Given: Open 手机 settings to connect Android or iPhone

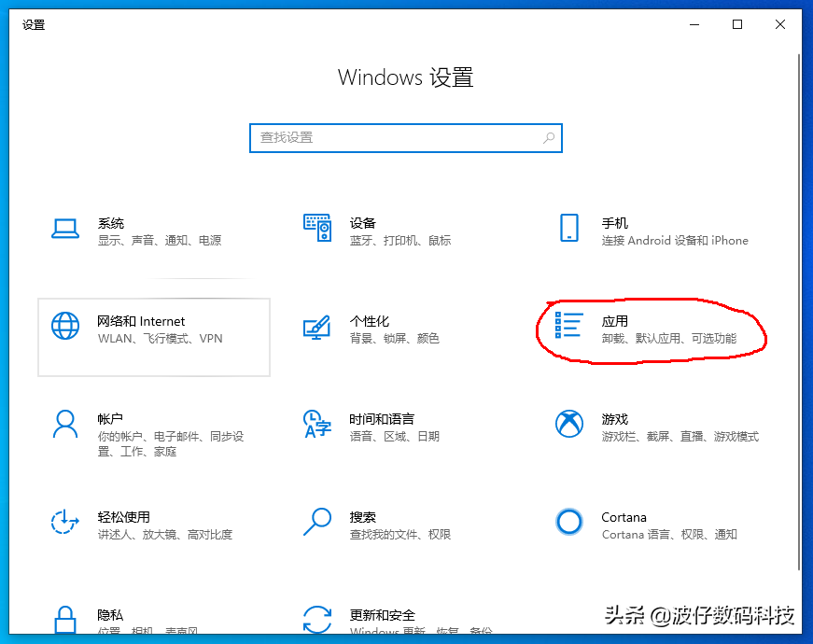Looking at the screenshot, I should [569, 228].
